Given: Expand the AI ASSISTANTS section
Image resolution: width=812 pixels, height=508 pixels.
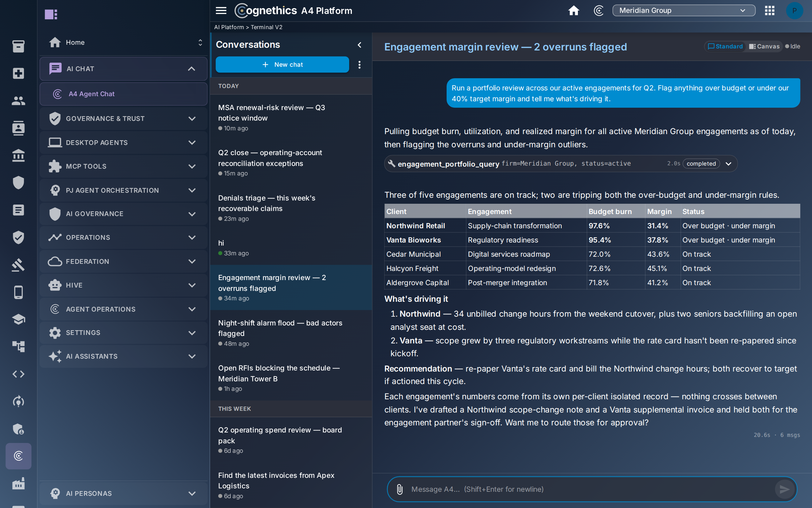Looking at the screenshot, I should pos(123,356).
